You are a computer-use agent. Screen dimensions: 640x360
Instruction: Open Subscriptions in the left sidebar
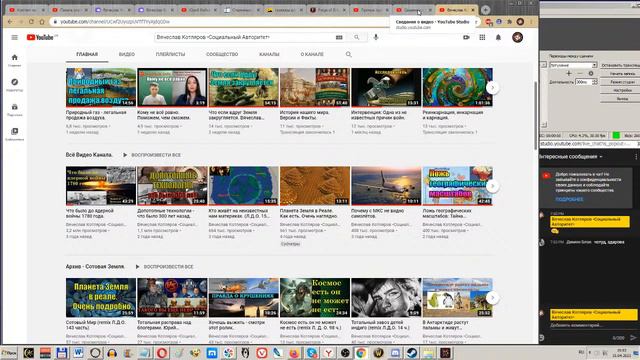(15, 109)
